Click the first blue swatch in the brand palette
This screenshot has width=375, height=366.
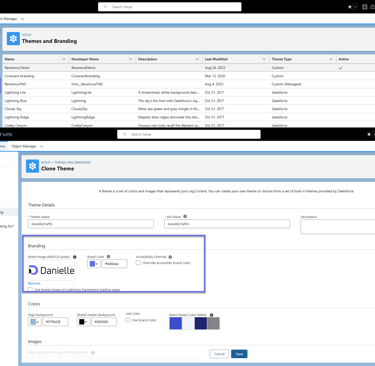(176, 323)
